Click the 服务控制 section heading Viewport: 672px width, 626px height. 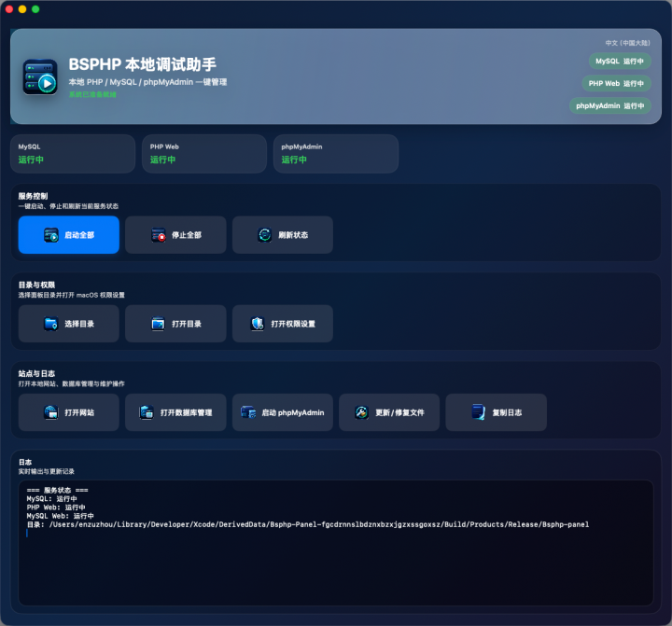click(33, 196)
